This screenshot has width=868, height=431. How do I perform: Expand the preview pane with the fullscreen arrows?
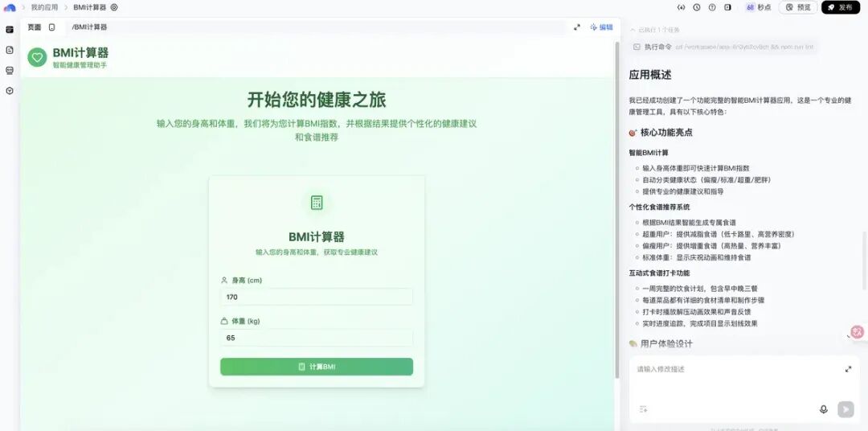[x=577, y=27]
